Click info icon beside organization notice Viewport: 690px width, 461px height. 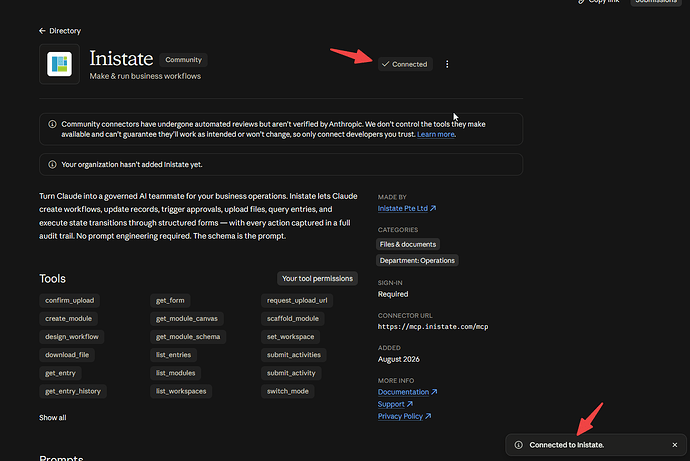click(52, 165)
